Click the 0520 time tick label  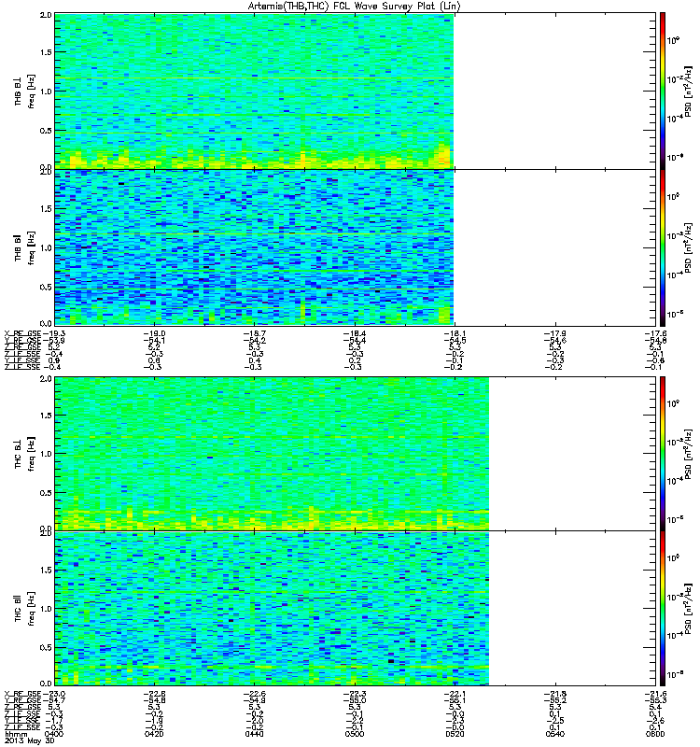[455, 734]
